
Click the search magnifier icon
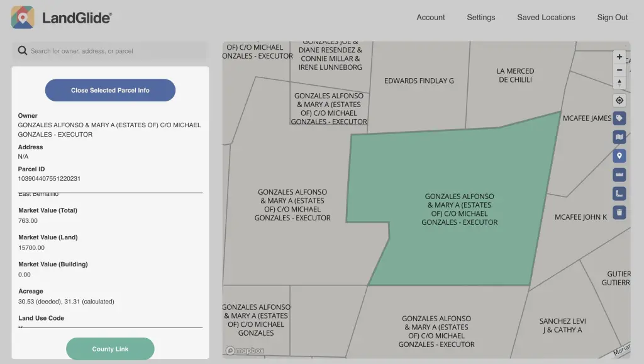click(23, 51)
